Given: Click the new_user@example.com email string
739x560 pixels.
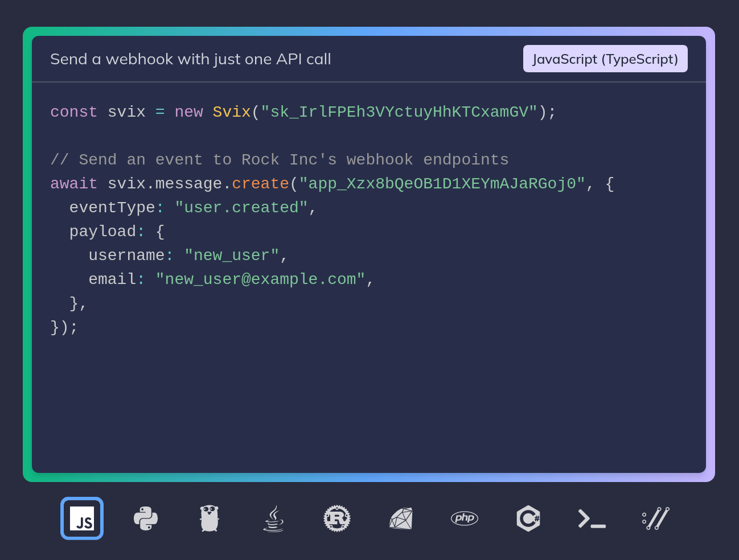Looking at the screenshot, I should (260, 279).
